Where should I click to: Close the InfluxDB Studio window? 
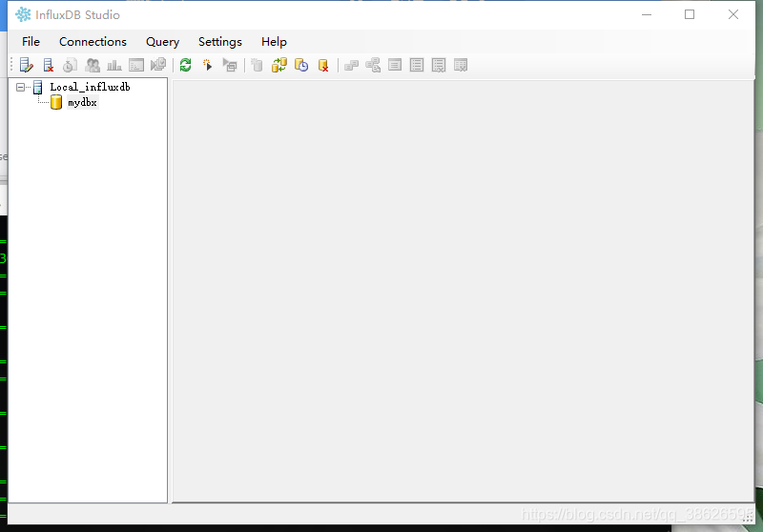733,14
